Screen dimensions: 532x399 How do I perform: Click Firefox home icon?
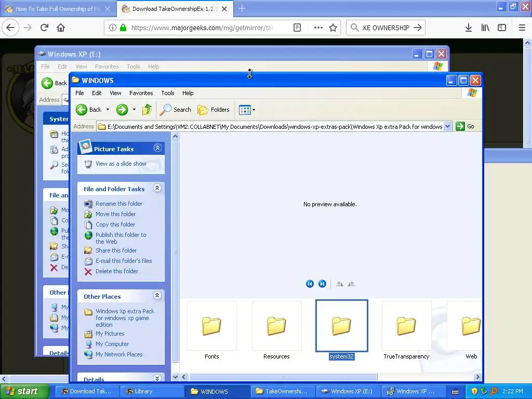[x=61, y=28]
